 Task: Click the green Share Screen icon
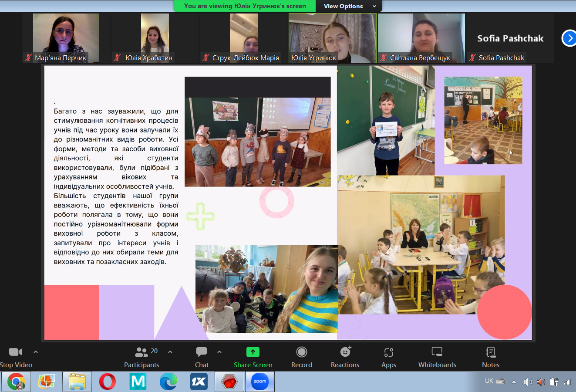pos(253,352)
